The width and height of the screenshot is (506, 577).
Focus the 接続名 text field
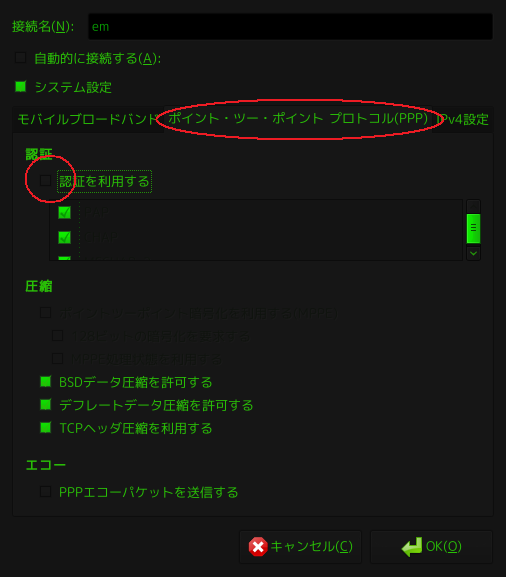click(x=290, y=26)
